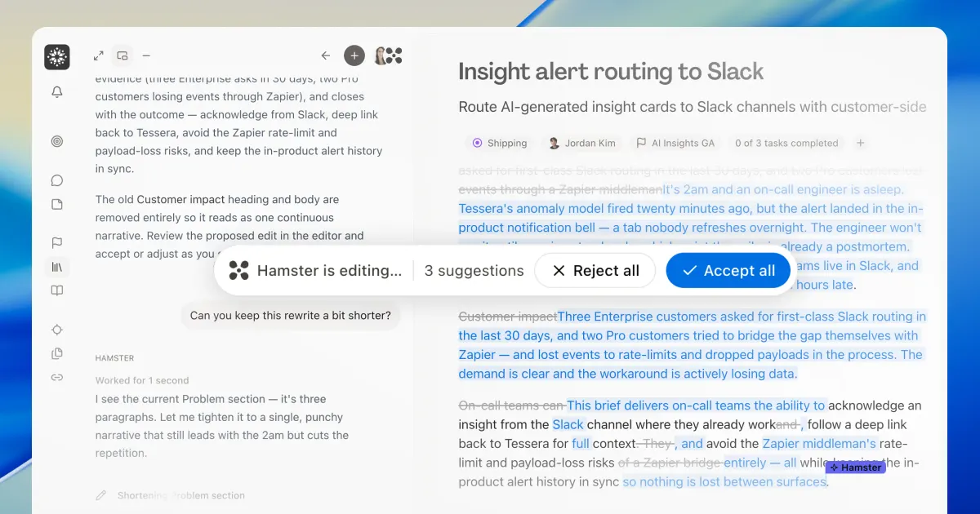The width and height of the screenshot is (980, 514).
Task: Click the 'Zapier middleman's' inserted text
Action: [819, 444]
